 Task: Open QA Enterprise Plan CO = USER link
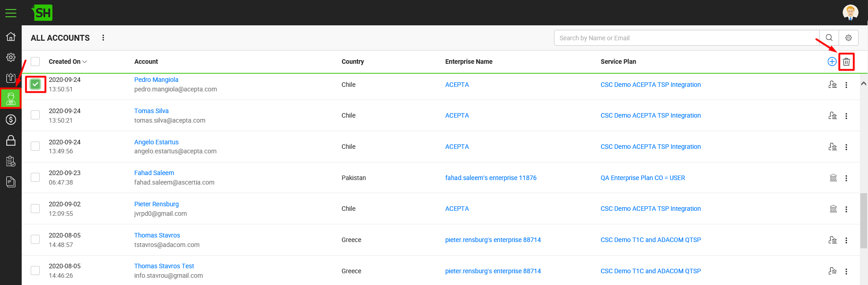[x=643, y=178]
